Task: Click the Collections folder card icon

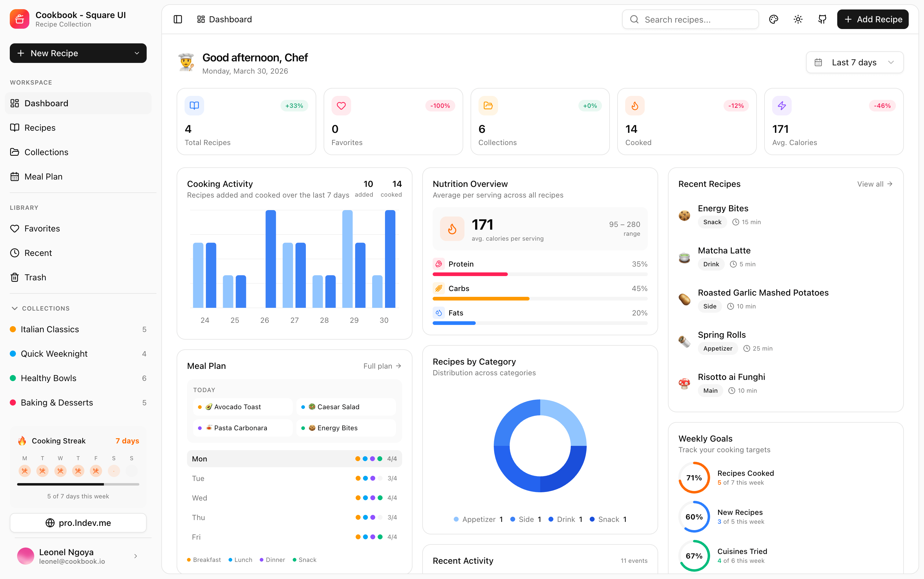Action: [488, 106]
